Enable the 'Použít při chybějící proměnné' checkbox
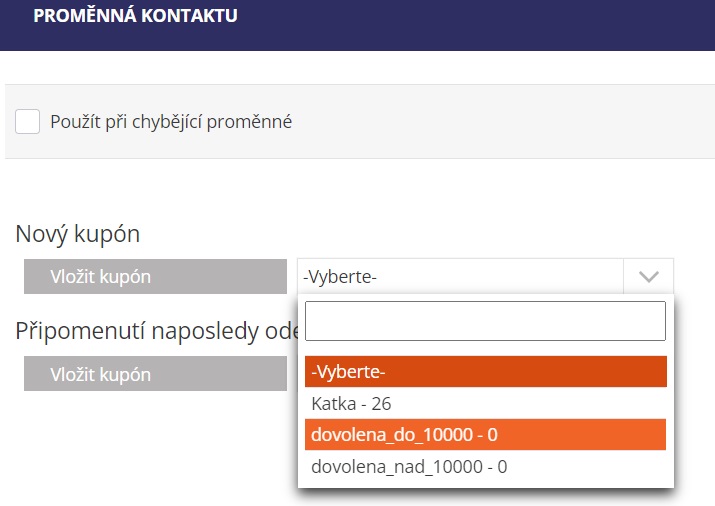 click(x=28, y=122)
